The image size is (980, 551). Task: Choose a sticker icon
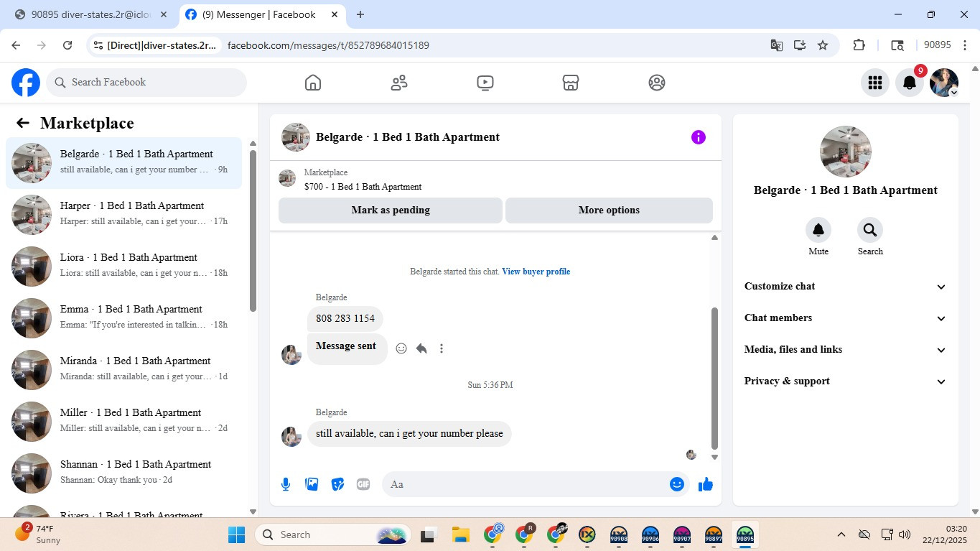(337, 484)
